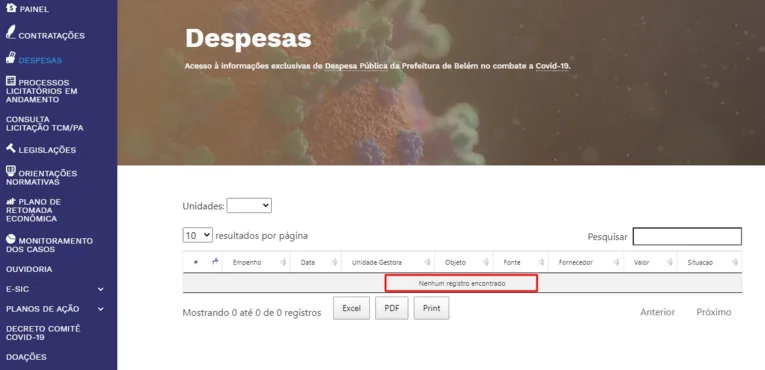Expand the Planos de Ação chevron
Screen dimensions: 765x370
pos(101,309)
